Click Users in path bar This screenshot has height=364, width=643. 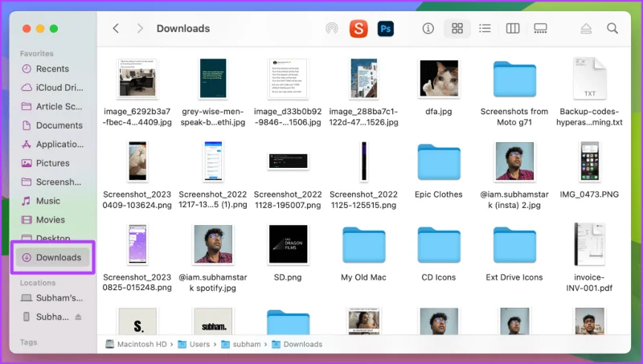[x=194, y=345]
